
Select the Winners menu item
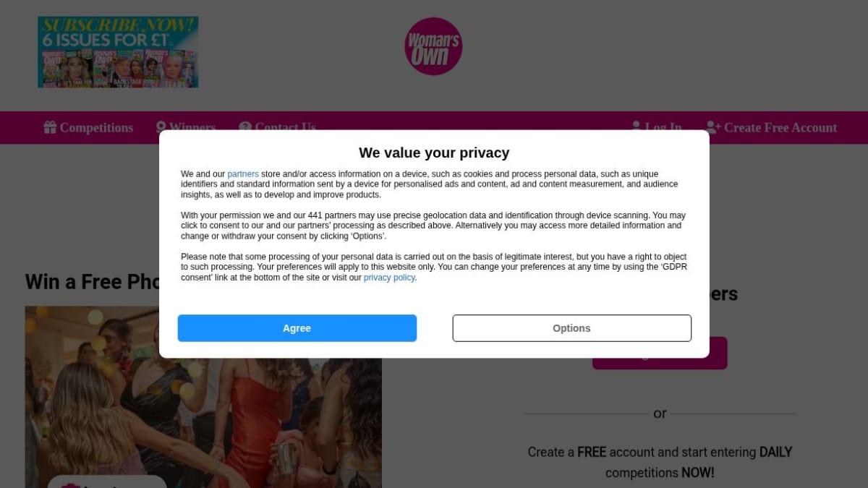pos(192,127)
